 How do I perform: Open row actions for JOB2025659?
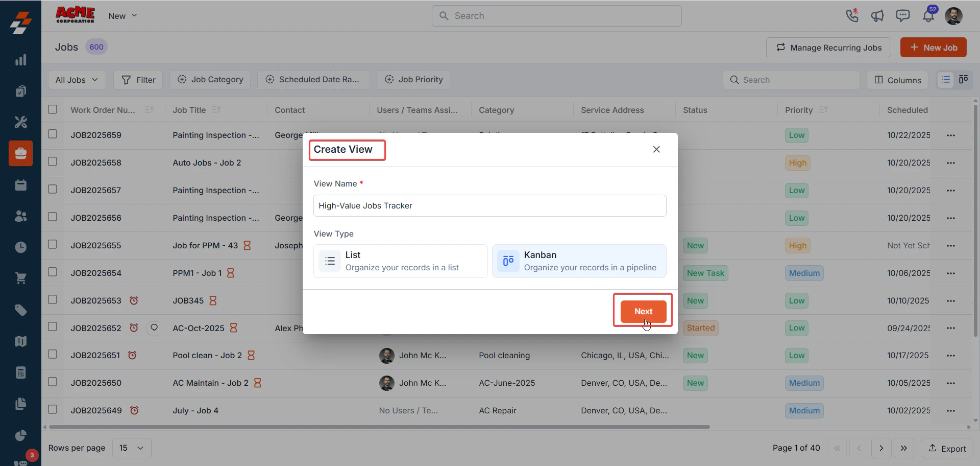[950, 135]
